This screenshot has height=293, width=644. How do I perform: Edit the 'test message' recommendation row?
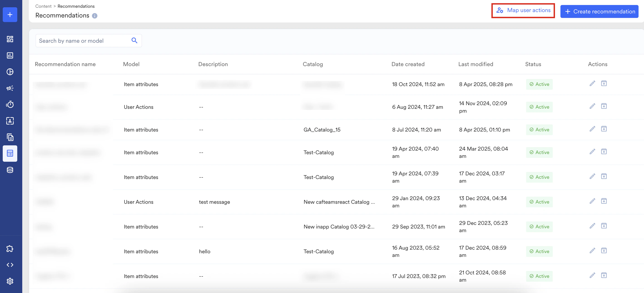pos(592,201)
